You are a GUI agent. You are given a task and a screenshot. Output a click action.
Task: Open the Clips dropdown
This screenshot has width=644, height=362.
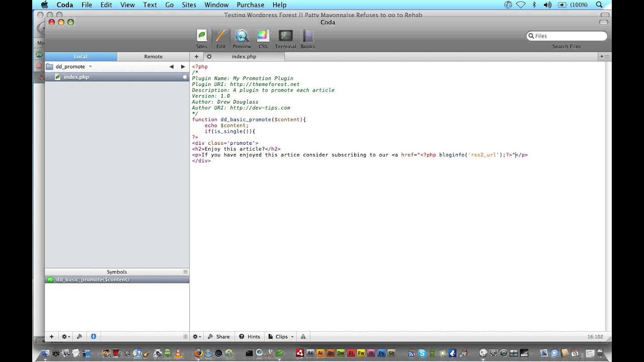coord(281,336)
